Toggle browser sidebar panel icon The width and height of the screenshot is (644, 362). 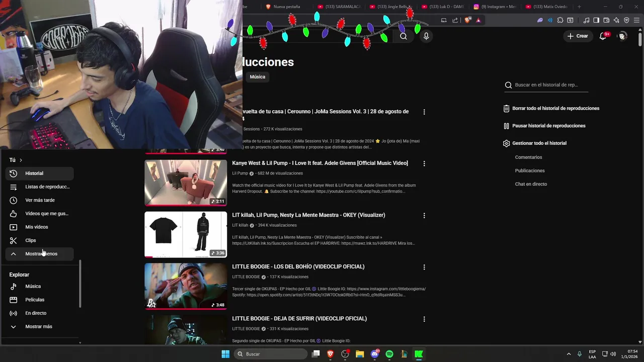tap(596, 21)
